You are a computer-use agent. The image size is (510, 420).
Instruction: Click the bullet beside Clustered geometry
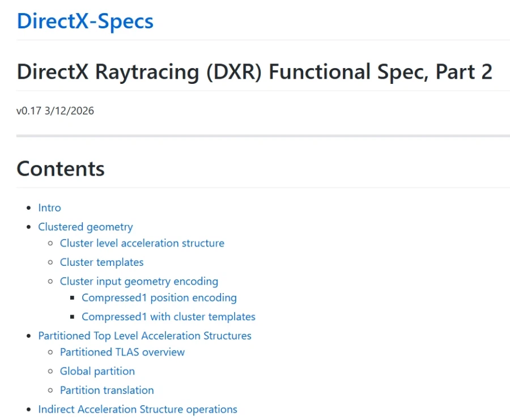coord(29,227)
